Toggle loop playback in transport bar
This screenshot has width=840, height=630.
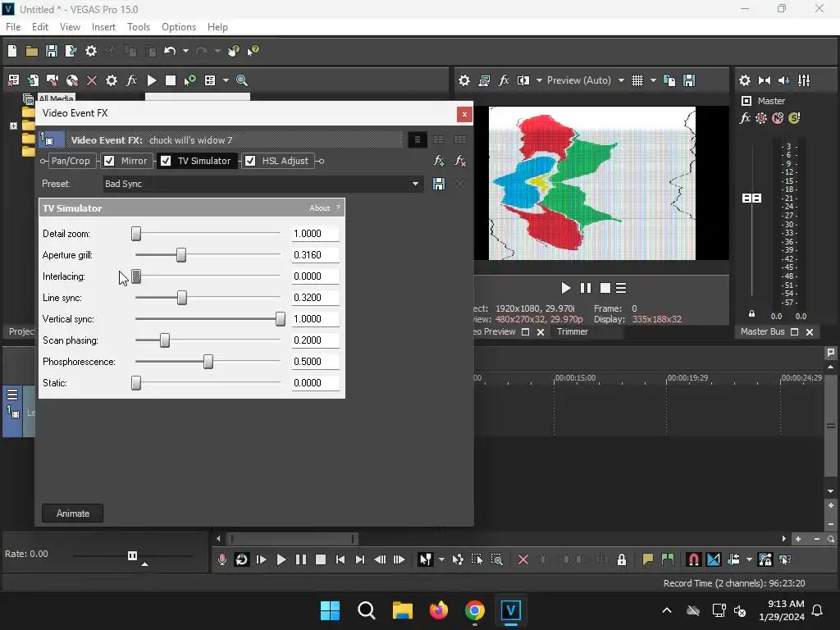coord(242,559)
